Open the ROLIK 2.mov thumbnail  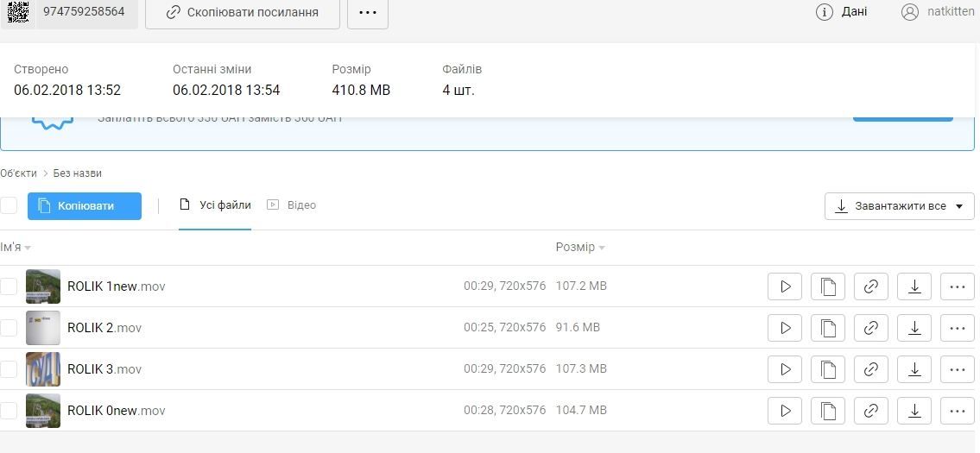coord(43,328)
